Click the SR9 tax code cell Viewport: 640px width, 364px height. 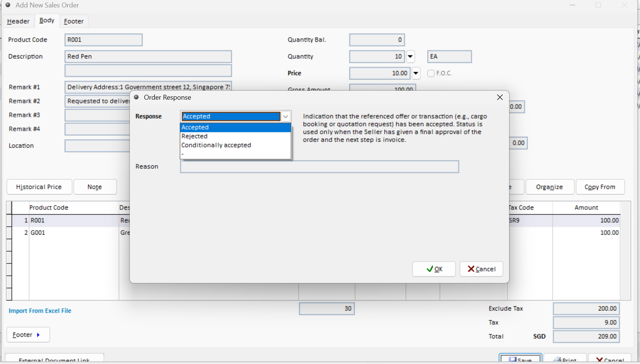click(531, 220)
